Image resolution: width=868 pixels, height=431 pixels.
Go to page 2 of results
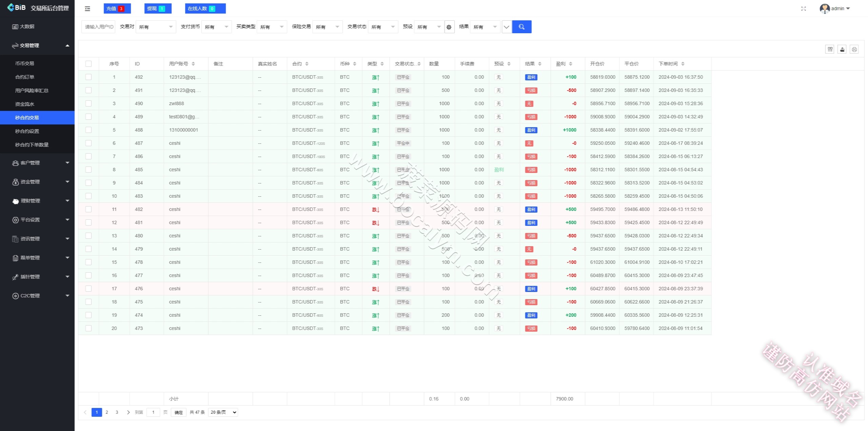107,412
